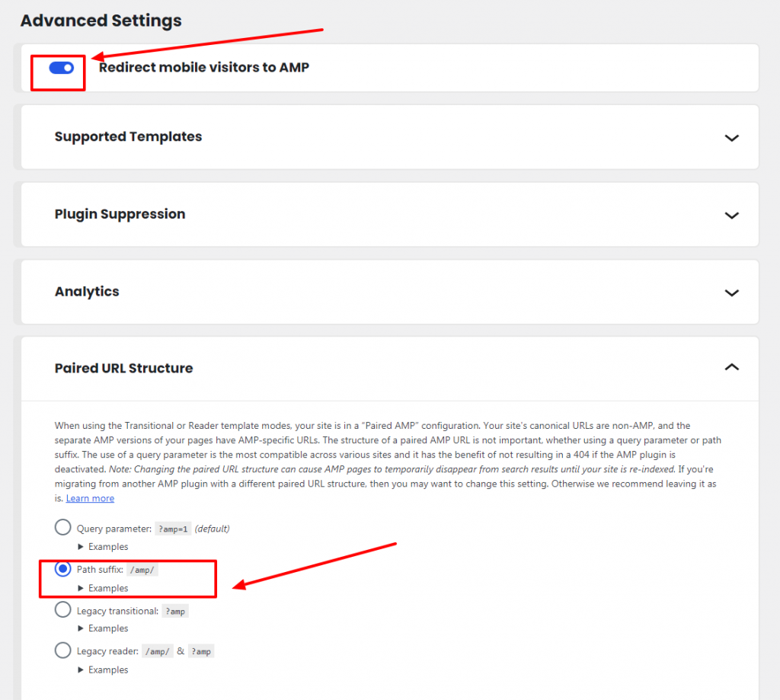Expand Examples under Legacy transitional
780x700 pixels.
[103, 628]
